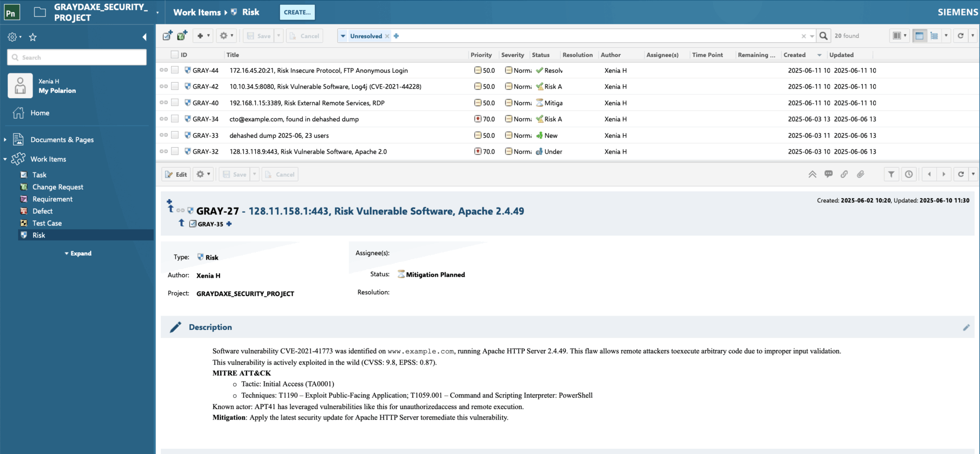
Task: Collapse the navigation sidebar arrow
Action: pyautogui.click(x=145, y=37)
